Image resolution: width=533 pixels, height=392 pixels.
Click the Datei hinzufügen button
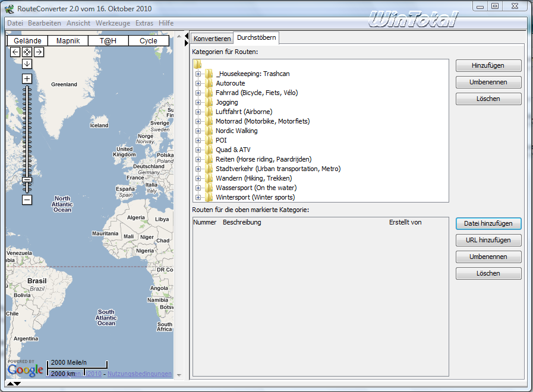pyautogui.click(x=488, y=223)
